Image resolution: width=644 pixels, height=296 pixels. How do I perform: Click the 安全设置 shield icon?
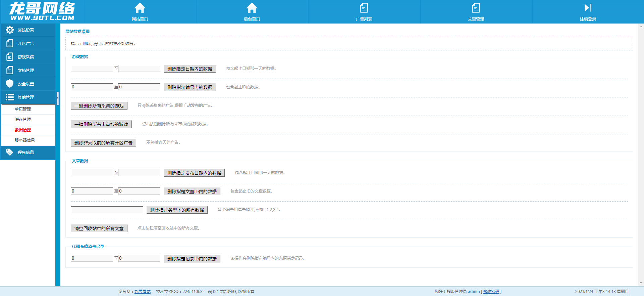[x=10, y=83]
